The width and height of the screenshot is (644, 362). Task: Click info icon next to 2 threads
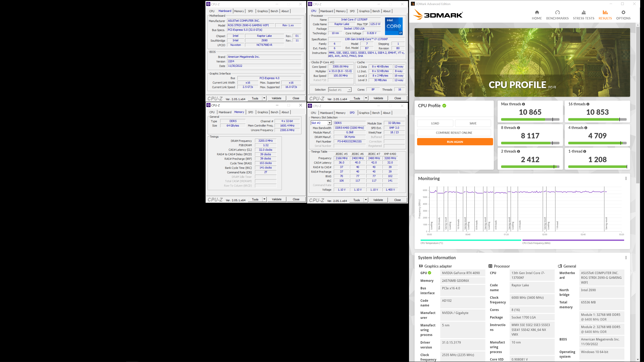click(x=519, y=151)
